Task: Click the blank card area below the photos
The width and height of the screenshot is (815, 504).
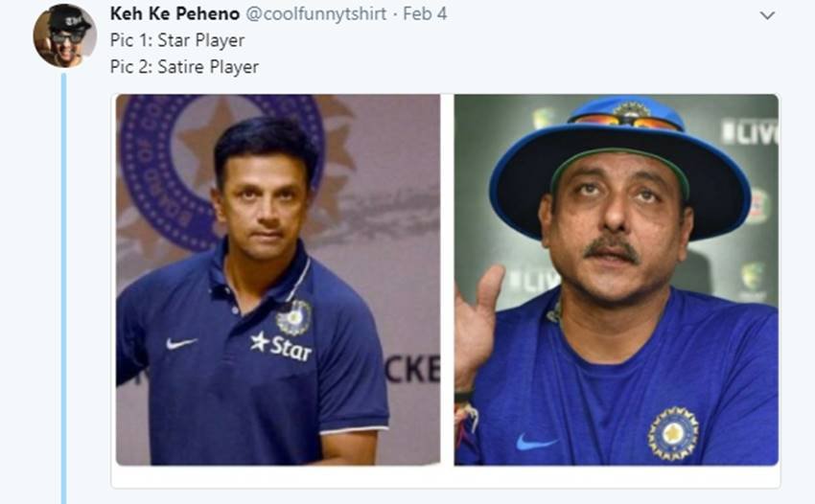Action: [446, 476]
